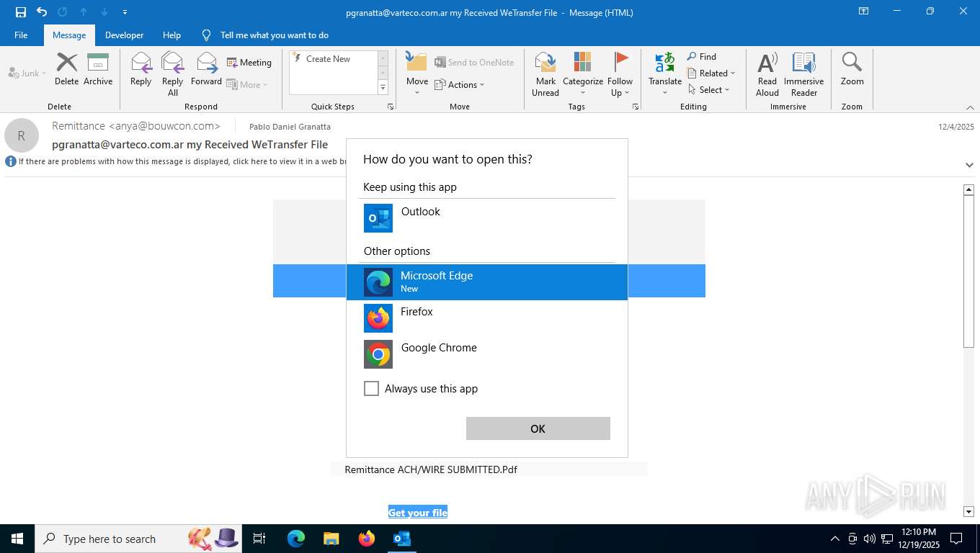The height and width of the screenshot is (553, 980).
Task: Show hidden system tray icons
Action: (x=835, y=539)
